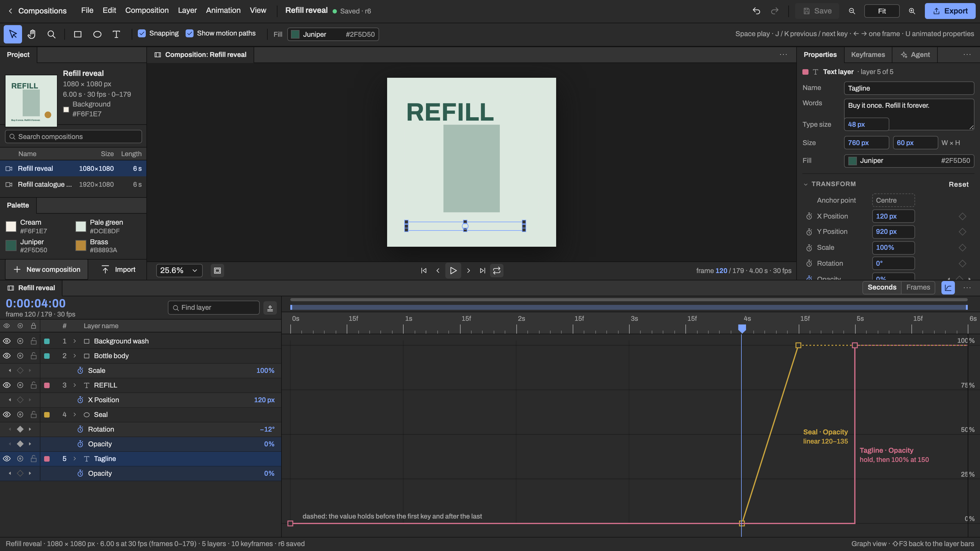
Task: Open the Animation menu
Action: (x=223, y=11)
